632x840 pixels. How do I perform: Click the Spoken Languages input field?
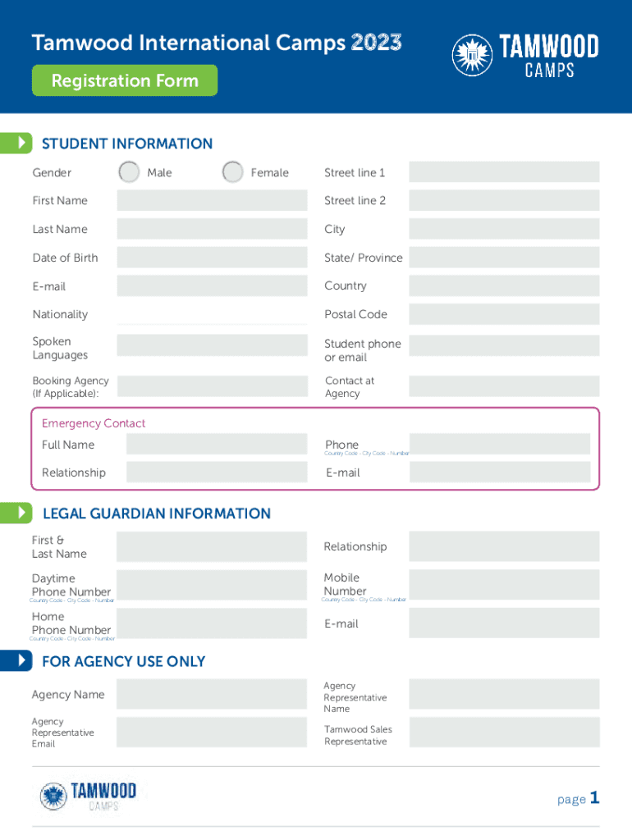[x=212, y=345]
